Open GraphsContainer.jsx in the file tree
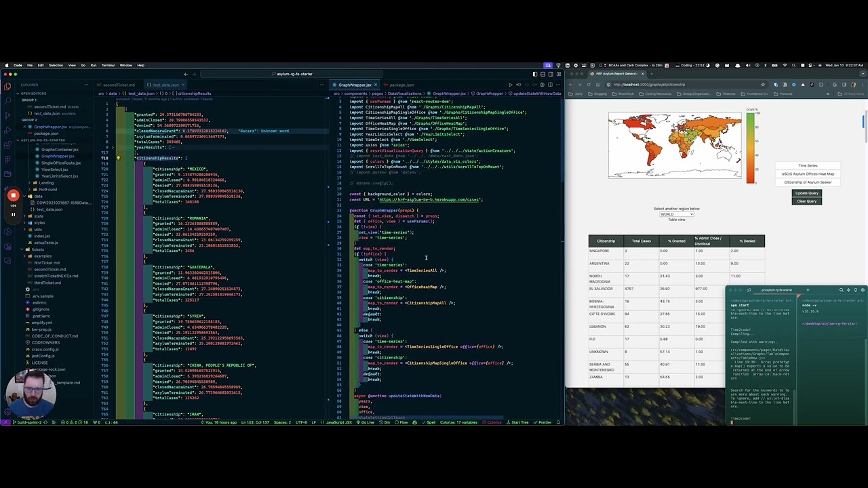This screenshot has height=488, width=868. point(60,149)
